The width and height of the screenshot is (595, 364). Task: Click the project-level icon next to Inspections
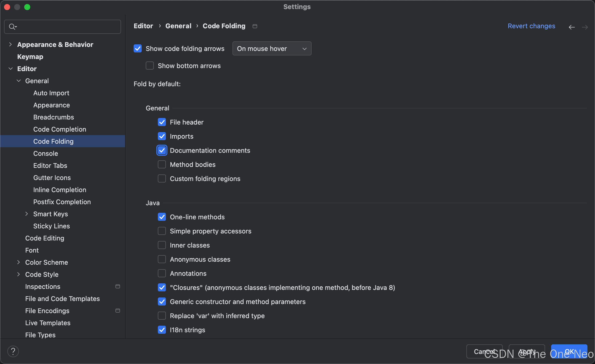(117, 286)
